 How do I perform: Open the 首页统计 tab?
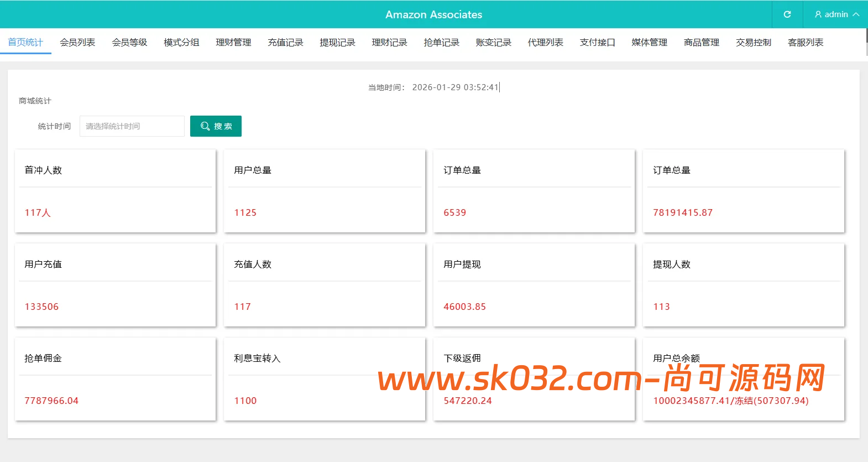click(25, 42)
